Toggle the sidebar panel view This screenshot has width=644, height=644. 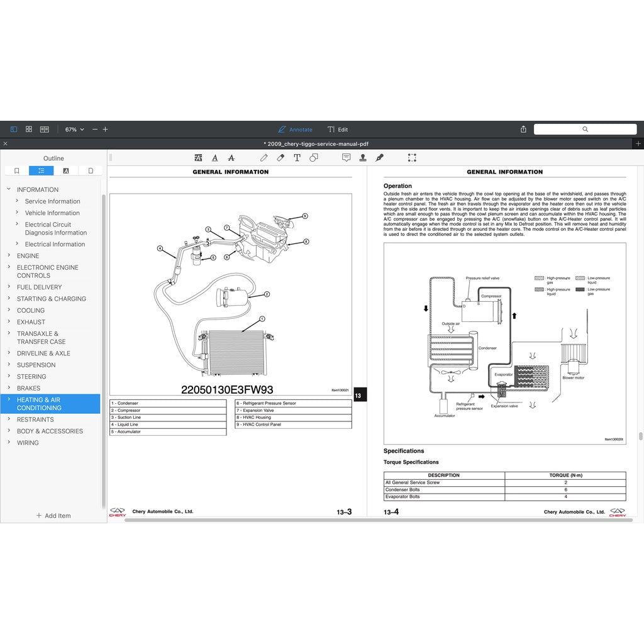click(x=14, y=130)
